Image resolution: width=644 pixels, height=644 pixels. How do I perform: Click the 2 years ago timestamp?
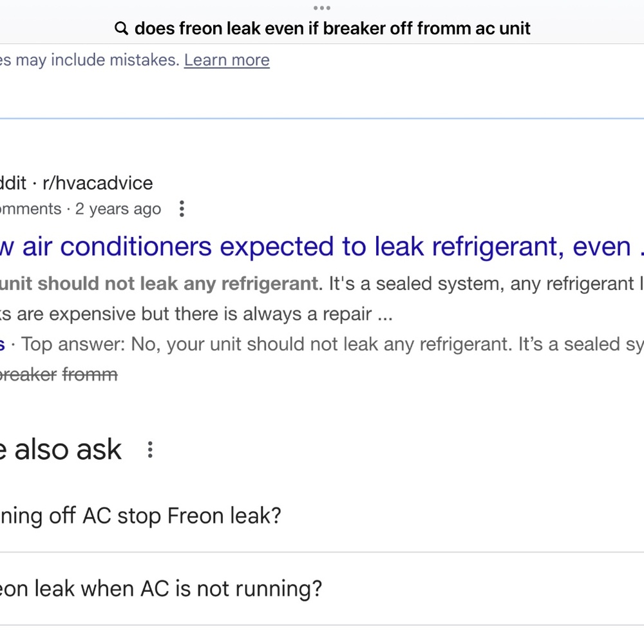[x=118, y=209]
